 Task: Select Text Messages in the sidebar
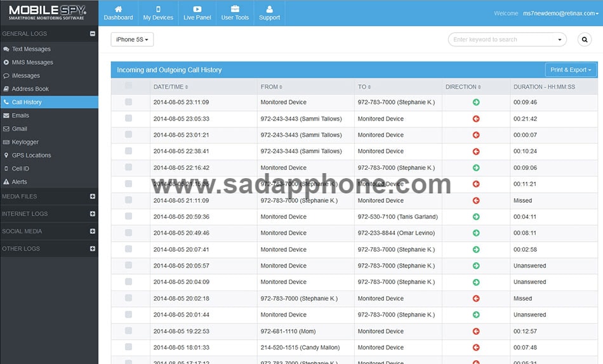[31, 49]
